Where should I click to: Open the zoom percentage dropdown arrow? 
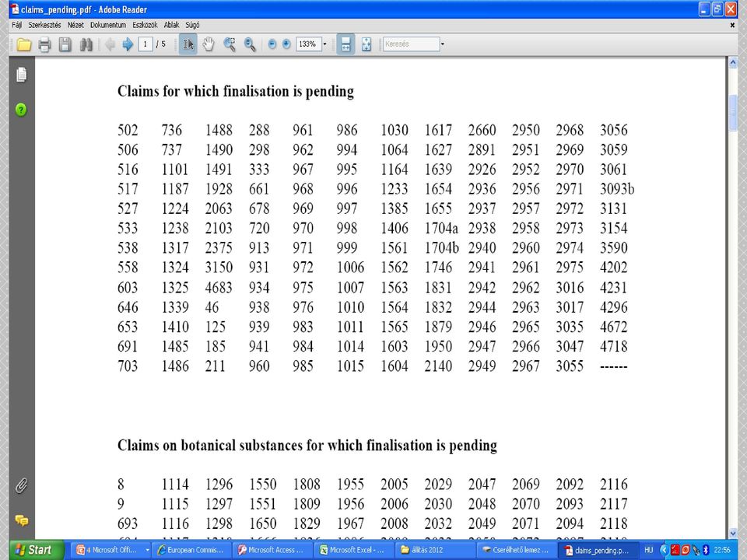tap(325, 44)
